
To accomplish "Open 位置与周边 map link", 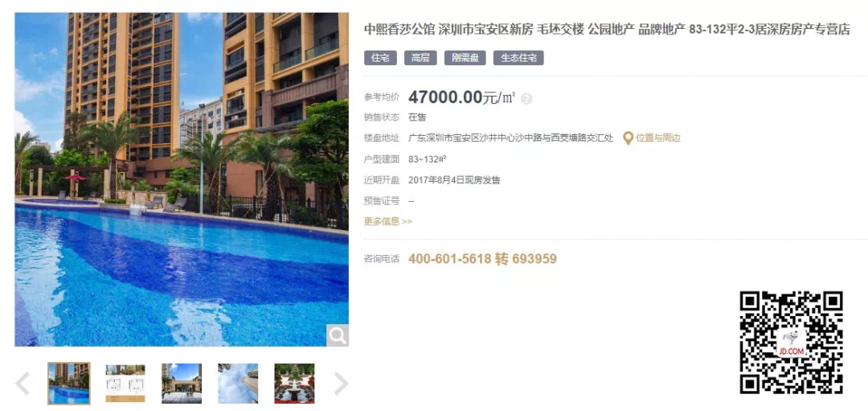I will coord(657,138).
